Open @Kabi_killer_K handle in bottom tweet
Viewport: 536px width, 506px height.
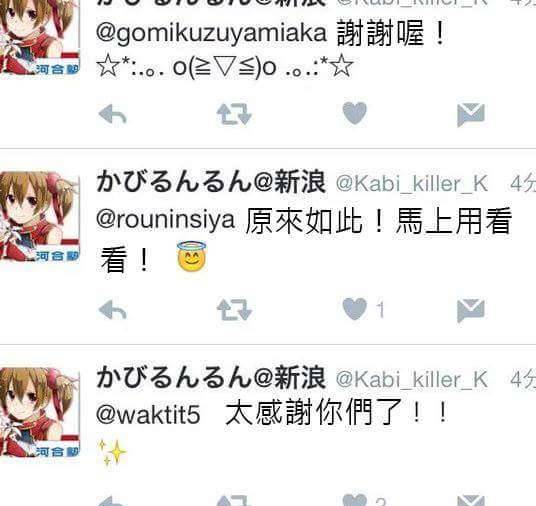(x=412, y=380)
